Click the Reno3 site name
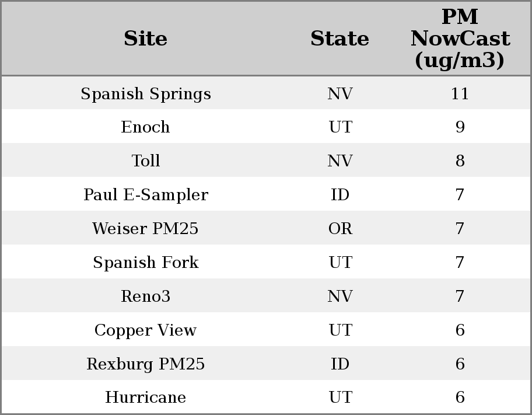Image resolution: width=532 pixels, height=415 pixels. coord(145,297)
